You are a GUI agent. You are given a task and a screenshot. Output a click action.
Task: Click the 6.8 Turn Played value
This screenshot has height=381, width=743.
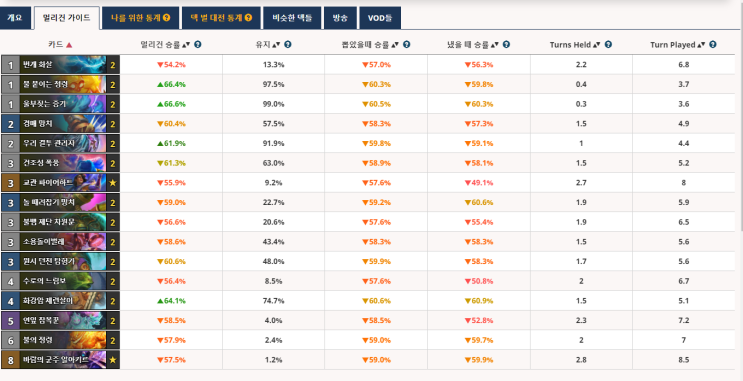[683, 64]
